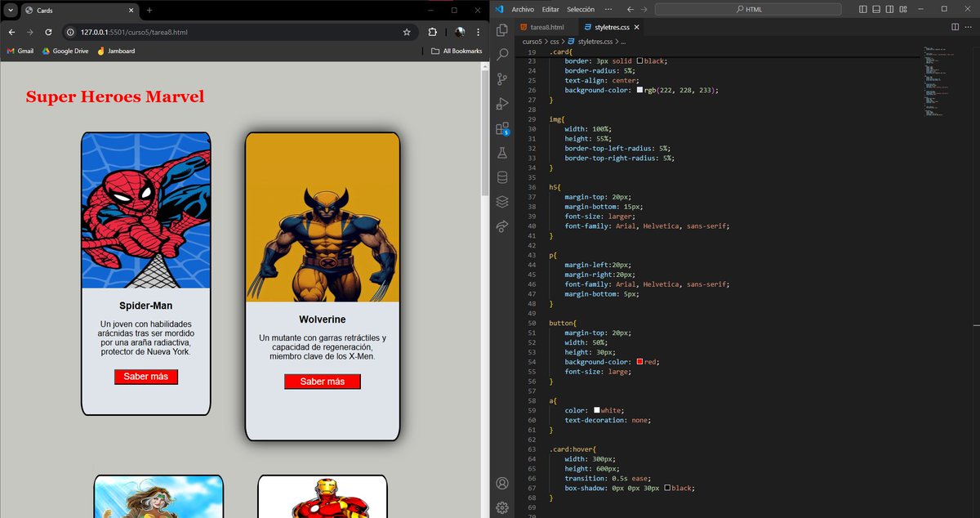
Task: Open rgb(222, 228, 233) color swatch
Action: (x=639, y=90)
